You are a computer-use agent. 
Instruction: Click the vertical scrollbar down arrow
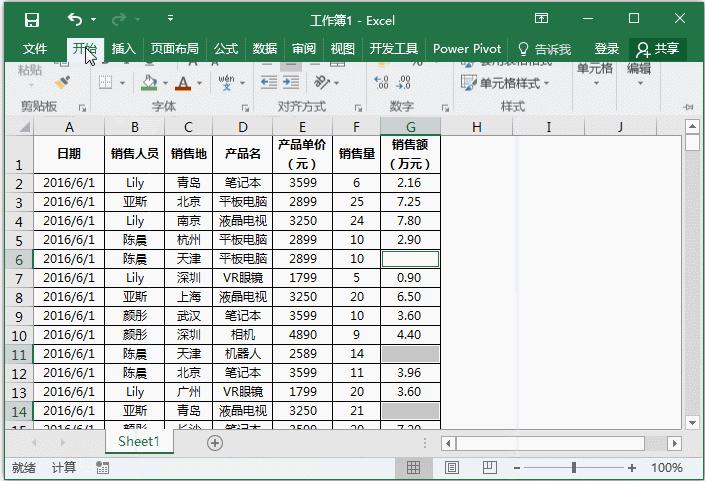pyautogui.click(x=692, y=423)
